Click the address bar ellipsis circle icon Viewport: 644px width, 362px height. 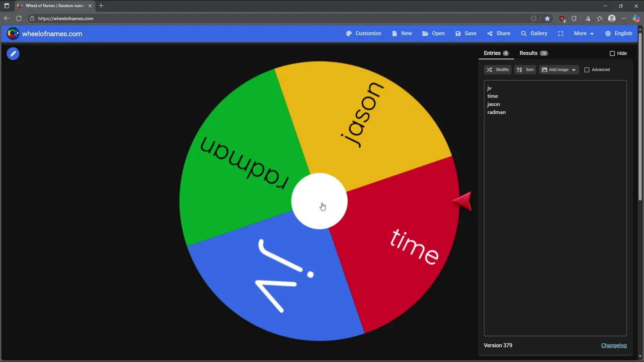pos(534,19)
